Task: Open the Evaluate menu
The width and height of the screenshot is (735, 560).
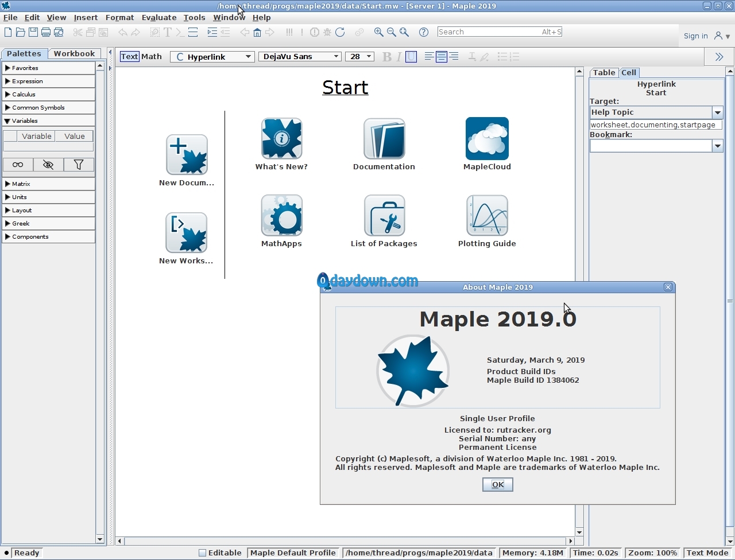Action: (159, 18)
